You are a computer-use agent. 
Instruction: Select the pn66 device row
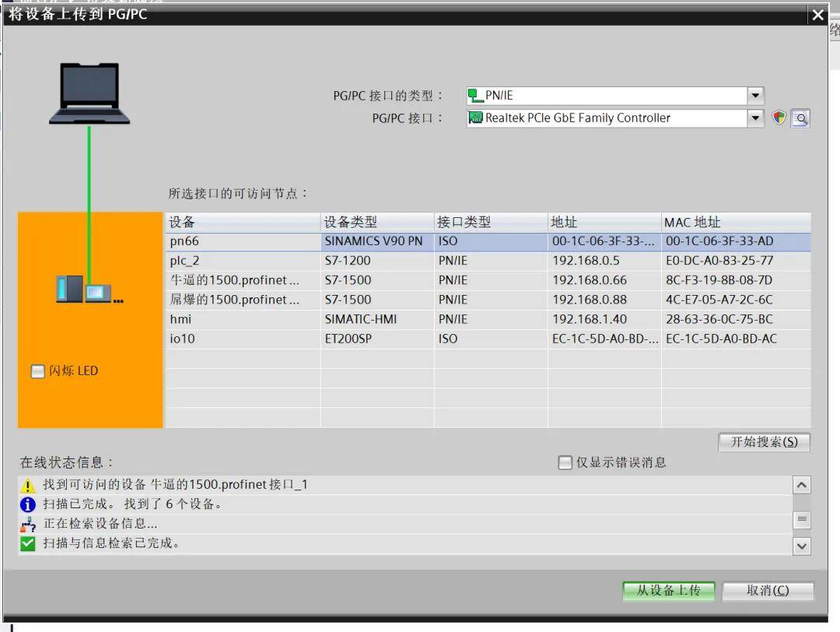(x=488, y=242)
